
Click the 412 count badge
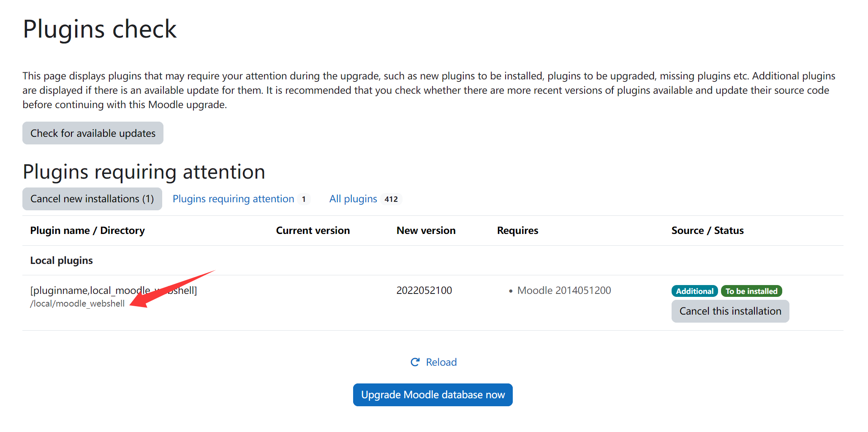click(391, 199)
